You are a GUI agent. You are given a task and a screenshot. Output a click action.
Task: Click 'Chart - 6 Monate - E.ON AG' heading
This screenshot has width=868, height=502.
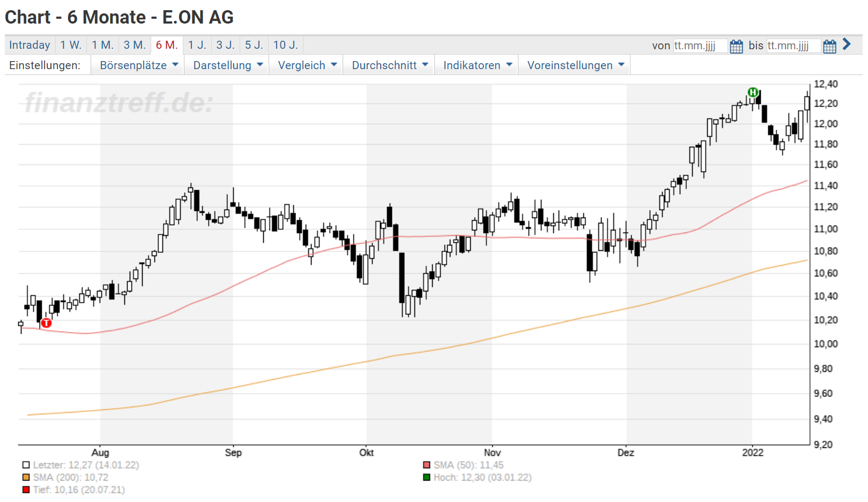tap(119, 17)
